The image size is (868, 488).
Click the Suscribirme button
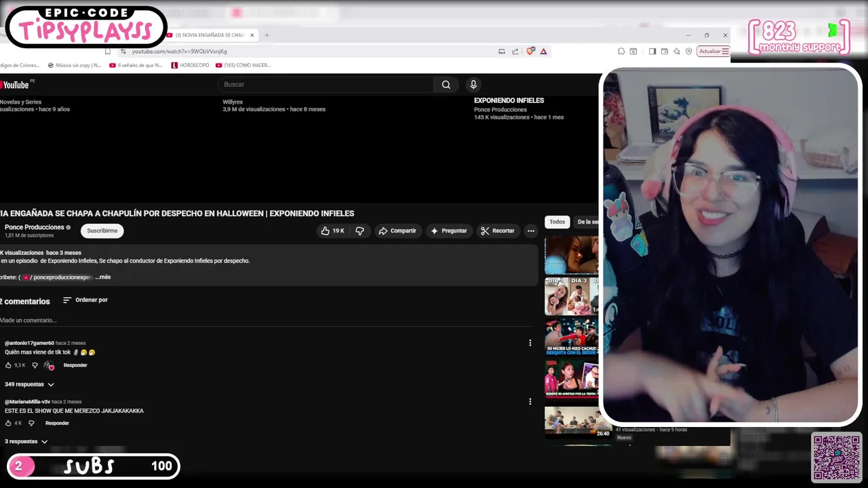(x=102, y=231)
